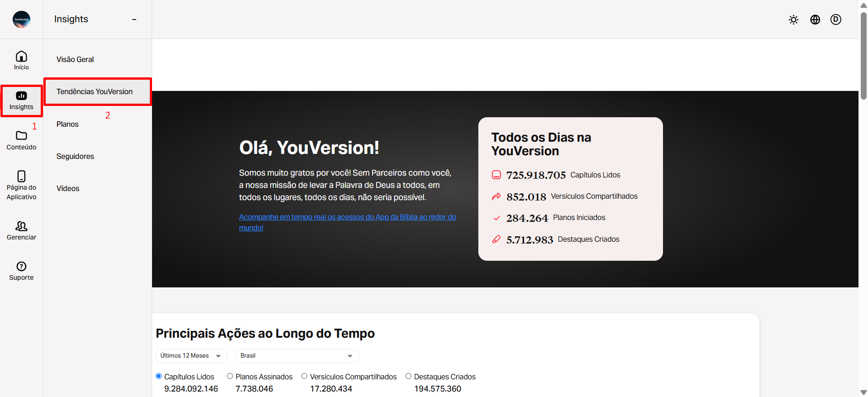Image resolution: width=868 pixels, height=397 pixels.
Task: Open the YouVersion logo home
Action: pos(21,19)
